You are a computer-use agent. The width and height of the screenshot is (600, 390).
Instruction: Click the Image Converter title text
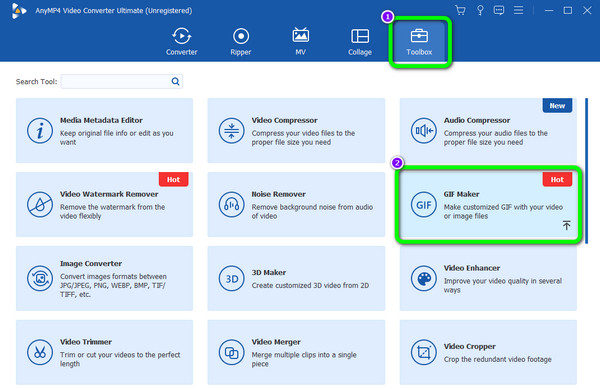pyautogui.click(x=91, y=263)
